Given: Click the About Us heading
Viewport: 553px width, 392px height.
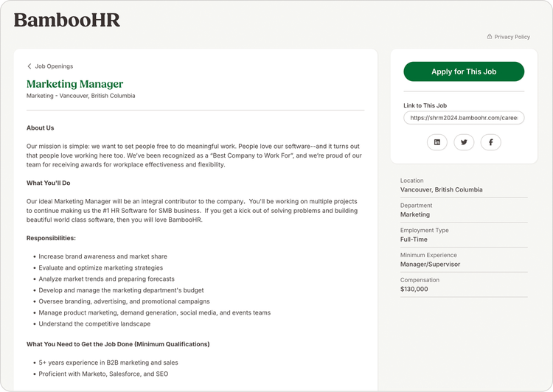Looking at the screenshot, I should coord(41,127).
